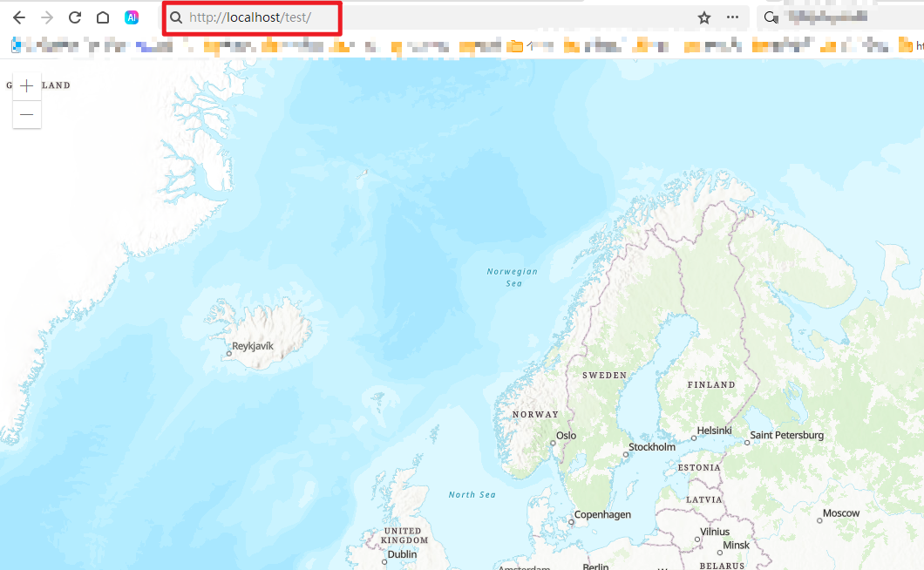Open the browser home page icon
Image resolution: width=924 pixels, height=570 pixels.
coord(103,17)
